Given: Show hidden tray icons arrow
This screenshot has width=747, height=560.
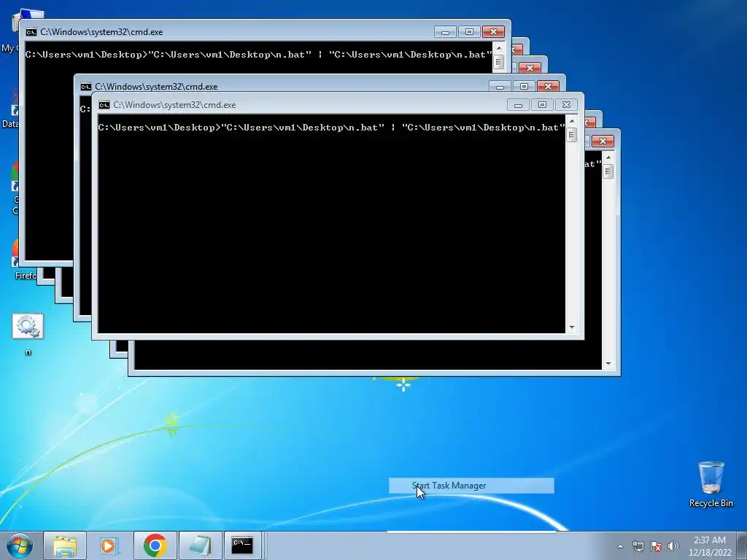Looking at the screenshot, I should 620,546.
